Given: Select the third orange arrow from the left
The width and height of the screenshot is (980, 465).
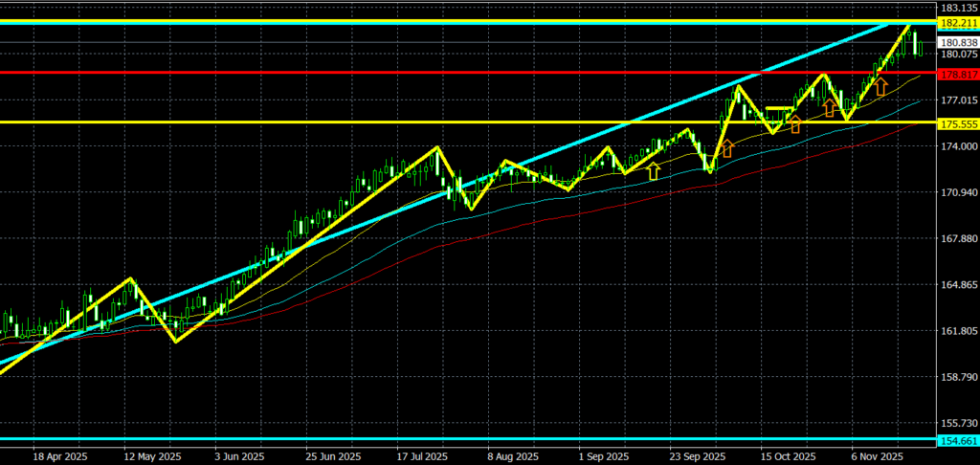Looking at the screenshot, I should (830, 107).
